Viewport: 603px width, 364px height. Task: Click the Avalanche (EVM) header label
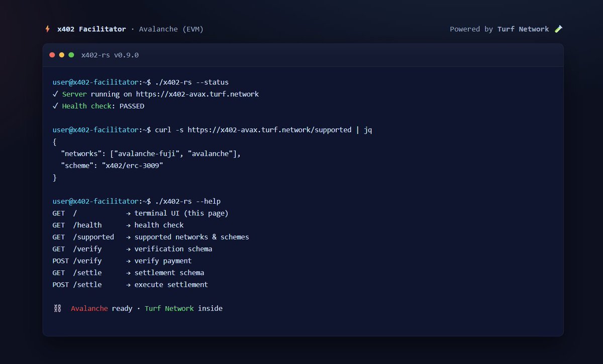pyautogui.click(x=170, y=29)
